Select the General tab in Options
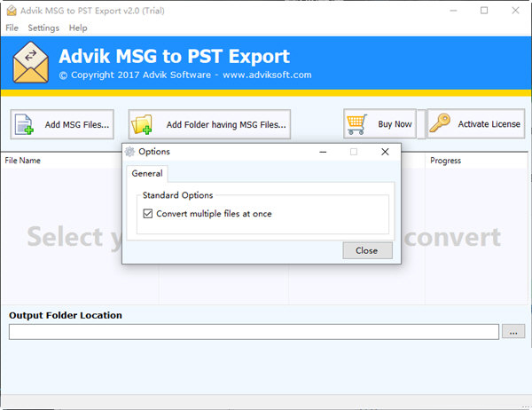532x410 pixels. [x=147, y=174]
